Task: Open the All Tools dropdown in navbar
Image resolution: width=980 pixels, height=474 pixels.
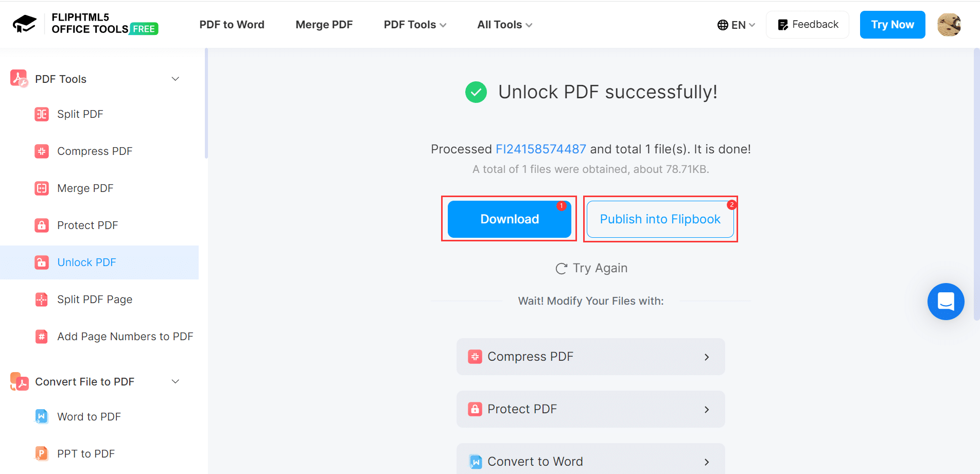Action: (505, 25)
